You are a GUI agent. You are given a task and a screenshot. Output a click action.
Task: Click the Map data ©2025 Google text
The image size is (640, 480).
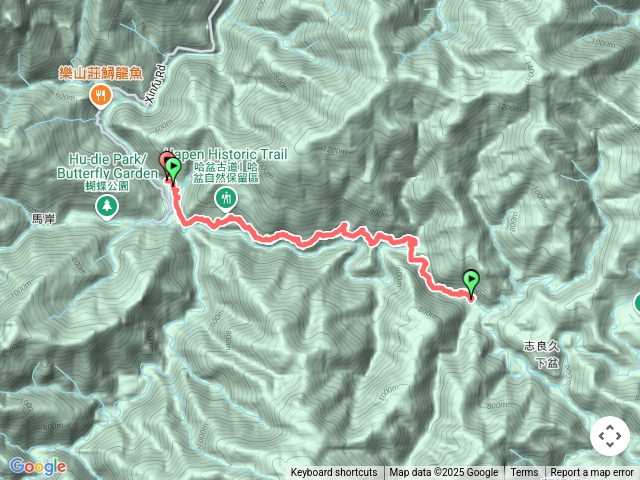coord(443,473)
